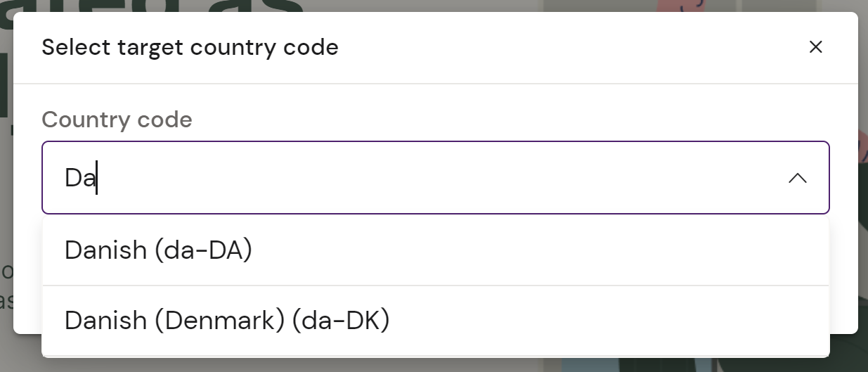Pick the da-DA language code entry

tap(158, 250)
